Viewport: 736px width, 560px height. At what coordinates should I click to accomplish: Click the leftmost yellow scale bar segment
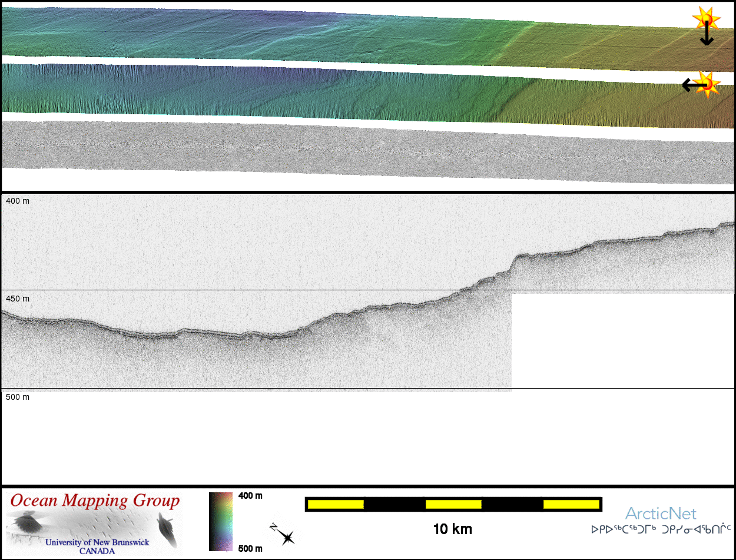tap(335, 504)
